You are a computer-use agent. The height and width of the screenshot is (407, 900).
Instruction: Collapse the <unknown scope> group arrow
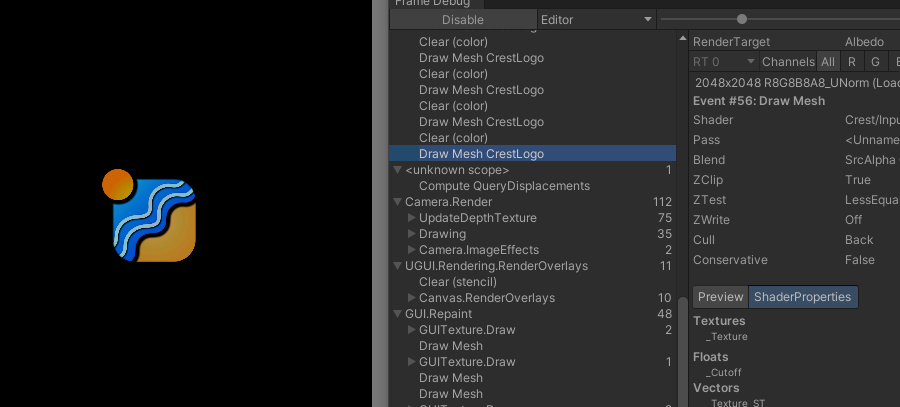coord(397,170)
